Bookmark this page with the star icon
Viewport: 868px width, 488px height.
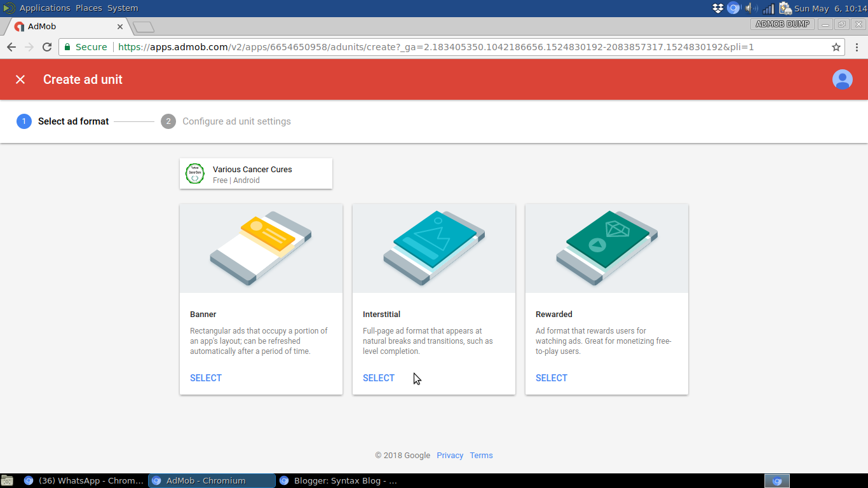[836, 47]
